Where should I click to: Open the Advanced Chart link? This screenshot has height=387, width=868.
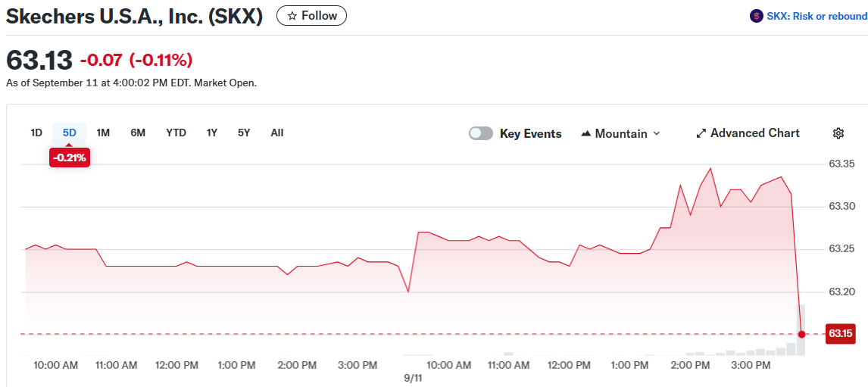(748, 133)
